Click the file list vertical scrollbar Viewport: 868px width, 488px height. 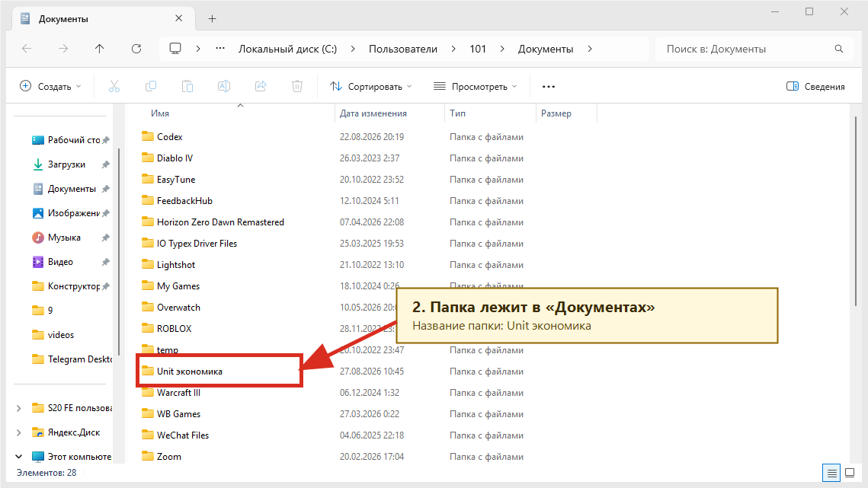[x=857, y=210]
